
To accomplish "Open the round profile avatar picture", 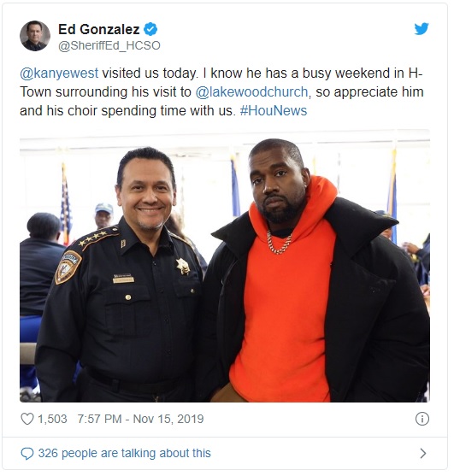I will (35, 36).
